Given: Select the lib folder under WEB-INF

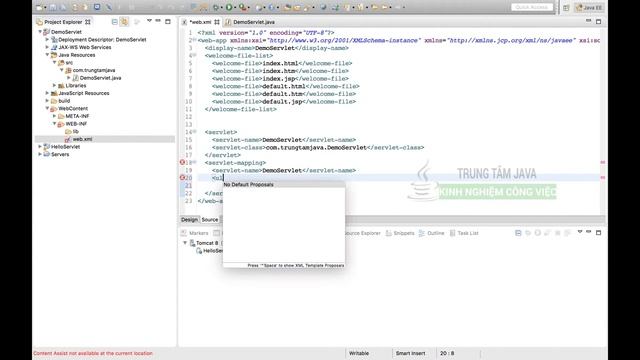Looking at the screenshot, I should click(76, 131).
